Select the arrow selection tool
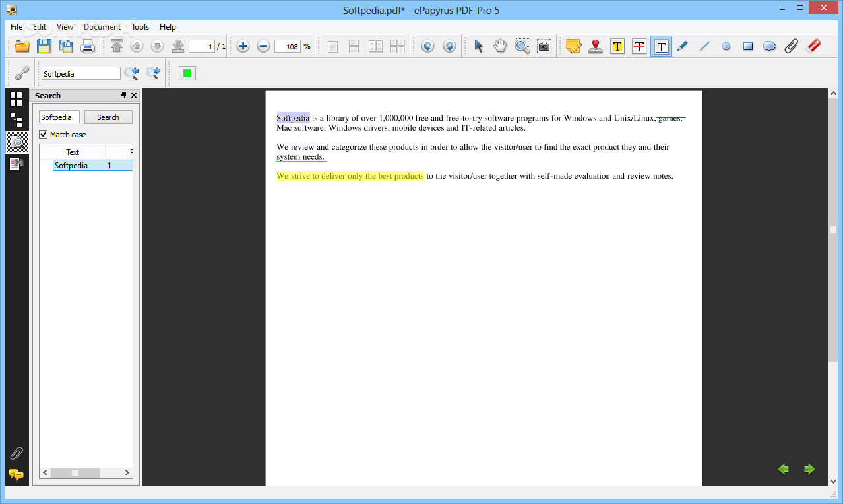The height and width of the screenshot is (504, 843). [x=479, y=46]
